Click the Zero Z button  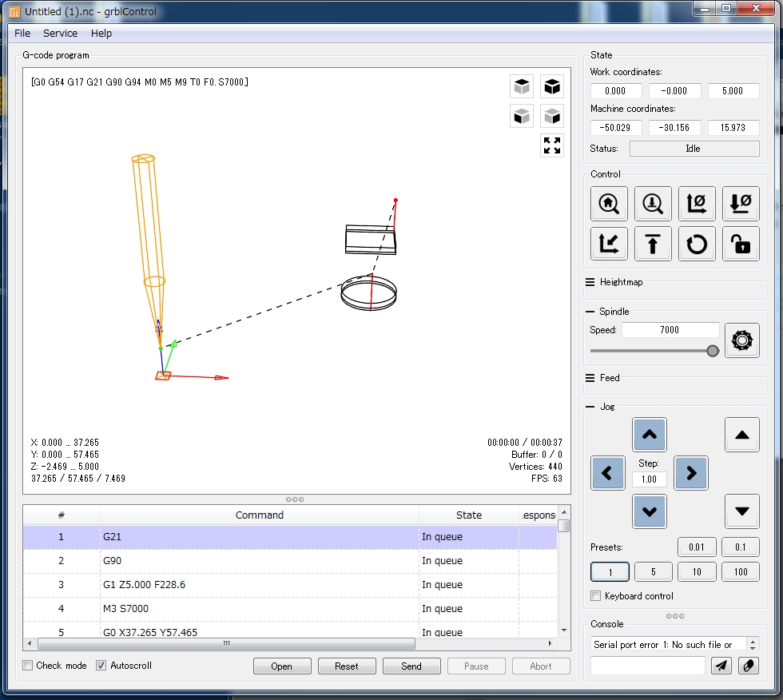[x=741, y=204]
